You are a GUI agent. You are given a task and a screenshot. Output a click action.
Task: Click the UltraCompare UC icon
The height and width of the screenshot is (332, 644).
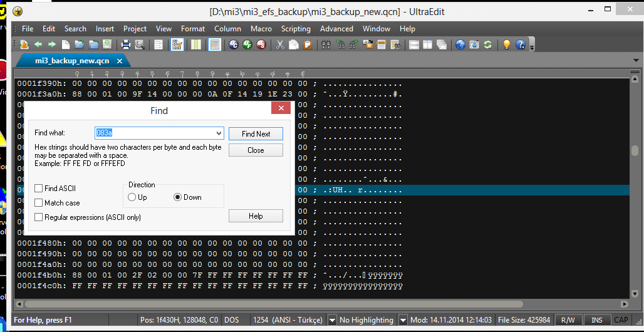(234, 44)
